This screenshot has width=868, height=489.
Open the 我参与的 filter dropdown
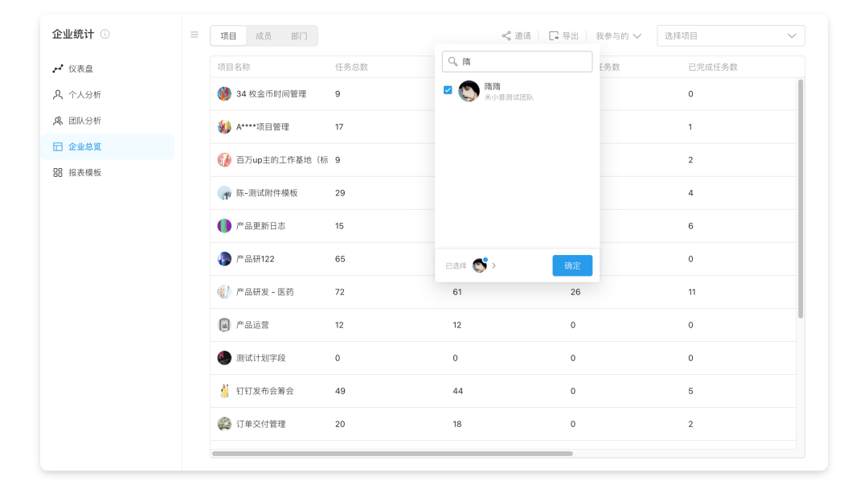[618, 36]
